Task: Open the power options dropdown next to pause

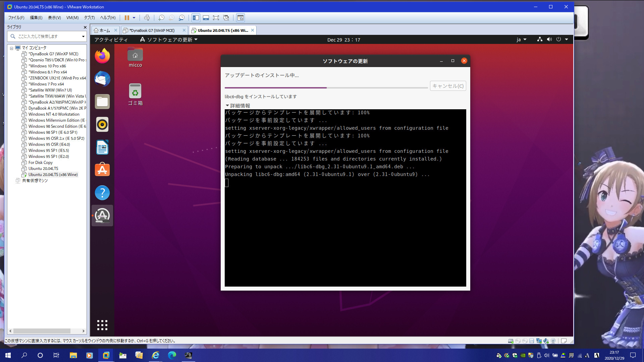Action: [134, 18]
